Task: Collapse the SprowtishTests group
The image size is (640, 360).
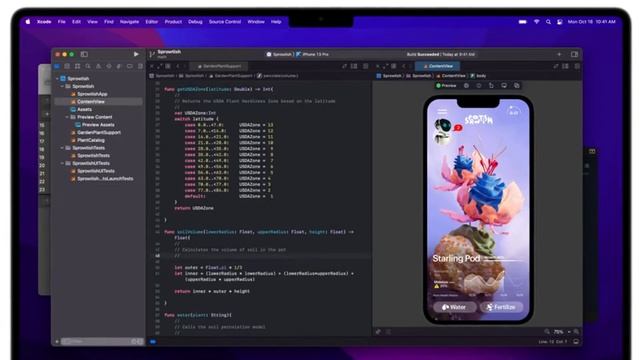Action: [62, 148]
